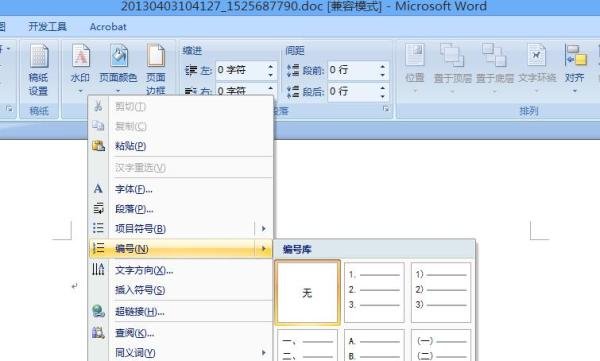This screenshot has width=600, height=361.
Task: Open the 对齐 align menu
Action: pyautogui.click(x=575, y=68)
